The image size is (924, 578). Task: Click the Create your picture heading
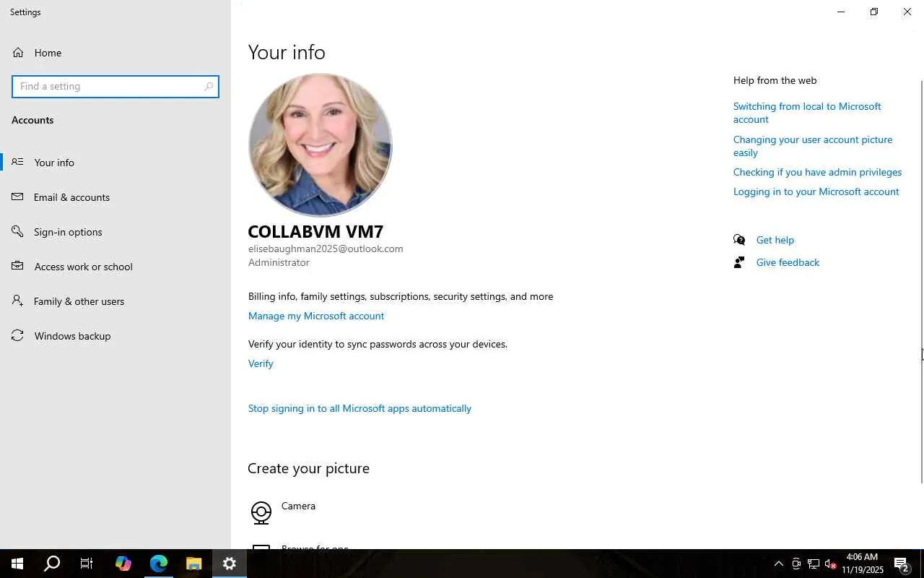click(309, 468)
